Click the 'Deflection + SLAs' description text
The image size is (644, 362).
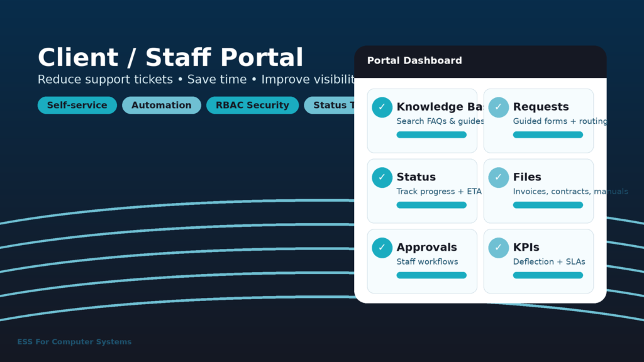(549, 262)
